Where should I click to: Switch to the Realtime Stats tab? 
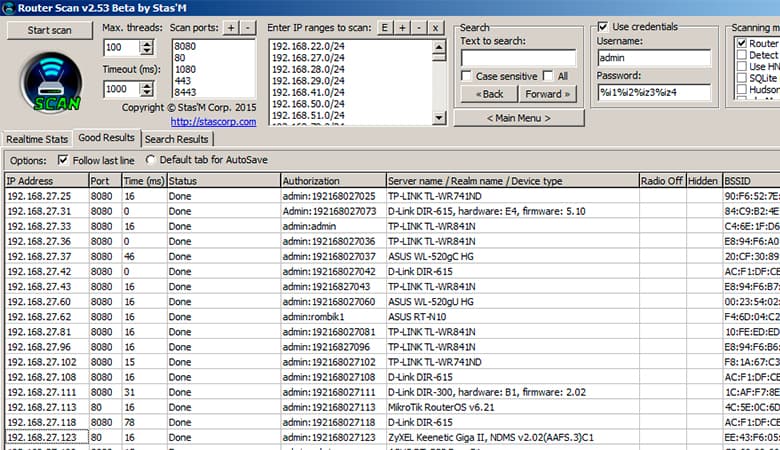click(x=37, y=139)
